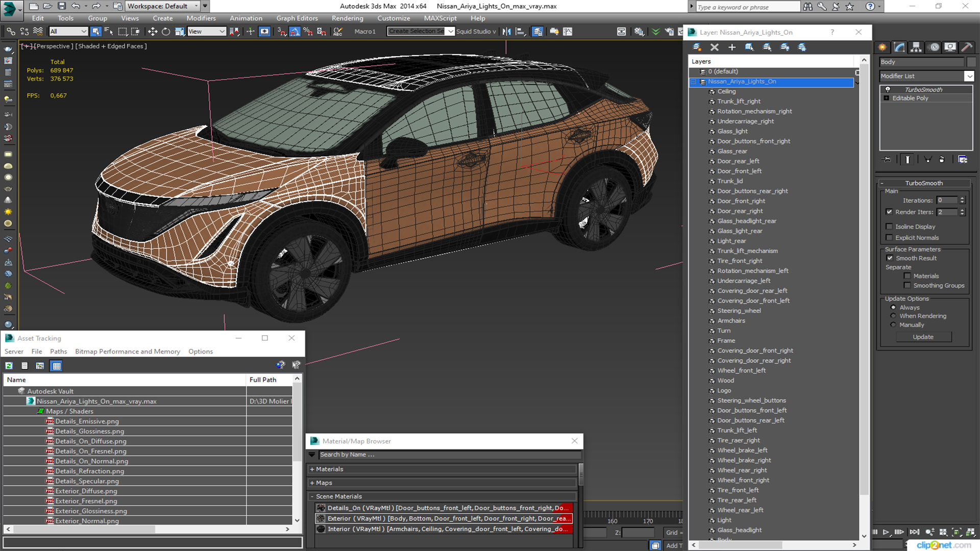The height and width of the screenshot is (551, 980).
Task: Expand the Editable Poly modifier entry
Action: (887, 98)
